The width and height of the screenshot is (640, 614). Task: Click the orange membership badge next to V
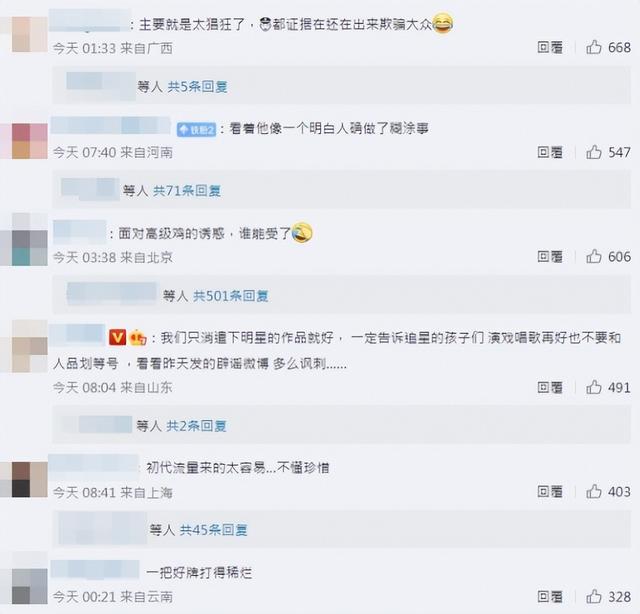[138, 338]
